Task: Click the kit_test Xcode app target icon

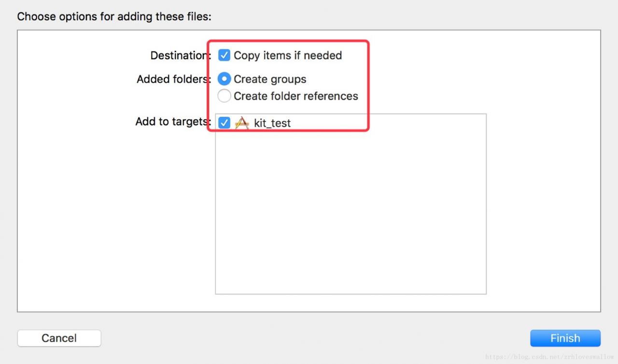Action: point(241,123)
